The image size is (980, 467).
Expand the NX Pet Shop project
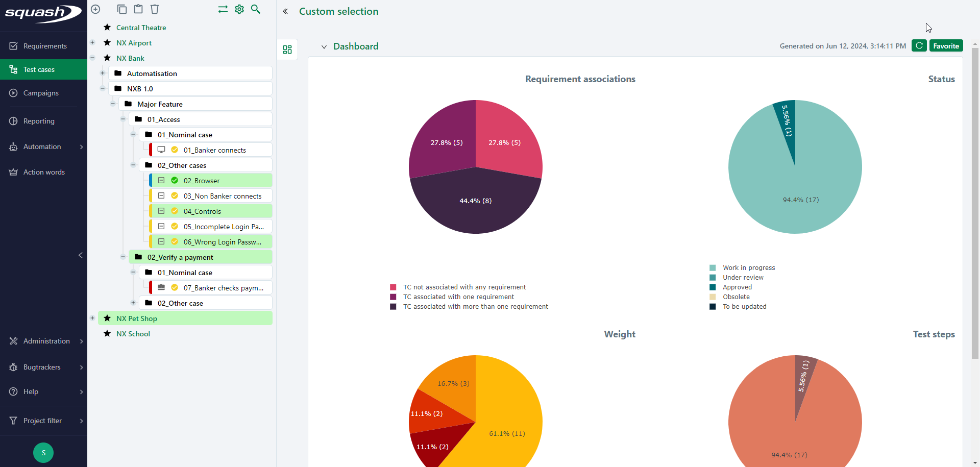point(92,318)
